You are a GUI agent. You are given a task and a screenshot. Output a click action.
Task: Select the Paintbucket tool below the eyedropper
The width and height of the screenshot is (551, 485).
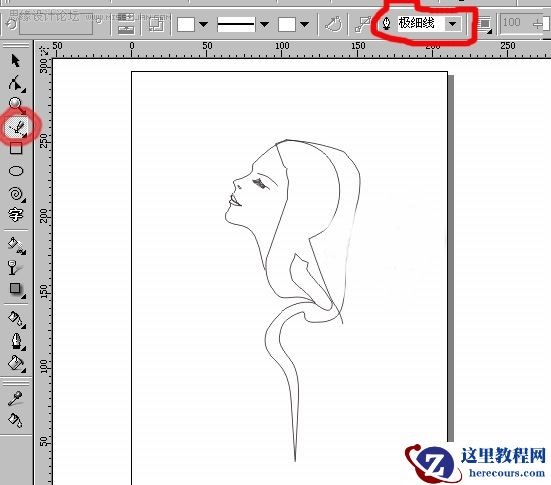click(x=15, y=420)
